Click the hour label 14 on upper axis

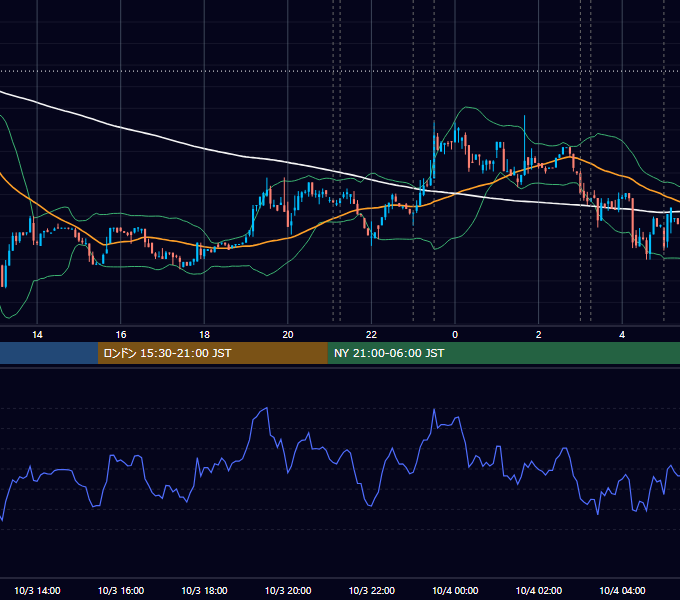click(x=37, y=335)
